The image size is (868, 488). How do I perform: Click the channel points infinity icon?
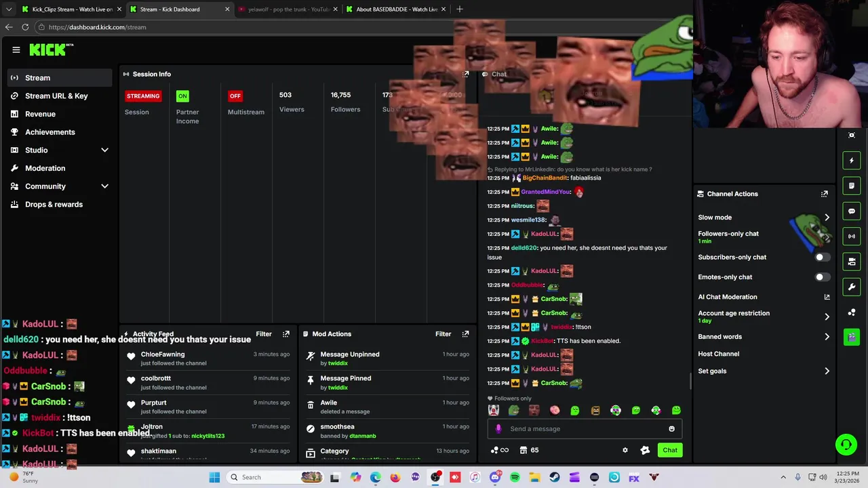pyautogui.click(x=500, y=450)
